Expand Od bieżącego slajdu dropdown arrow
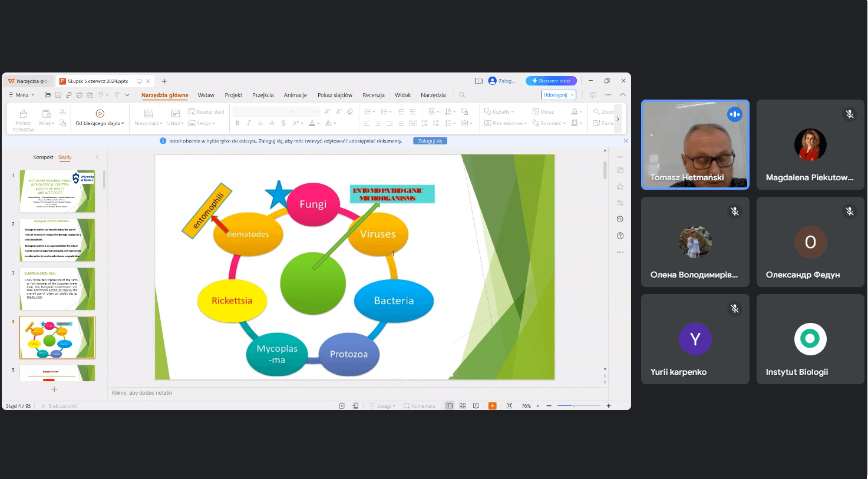The width and height of the screenshot is (868, 482). click(x=123, y=124)
